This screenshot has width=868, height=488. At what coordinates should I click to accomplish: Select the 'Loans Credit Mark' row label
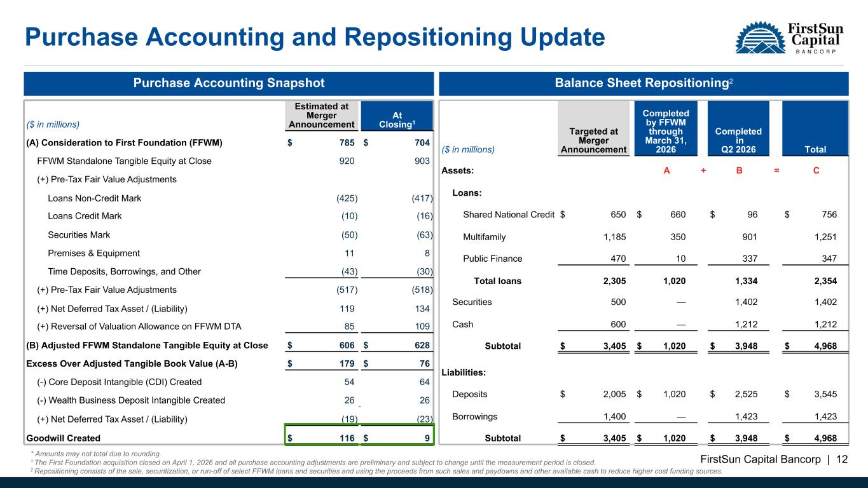[85, 216]
